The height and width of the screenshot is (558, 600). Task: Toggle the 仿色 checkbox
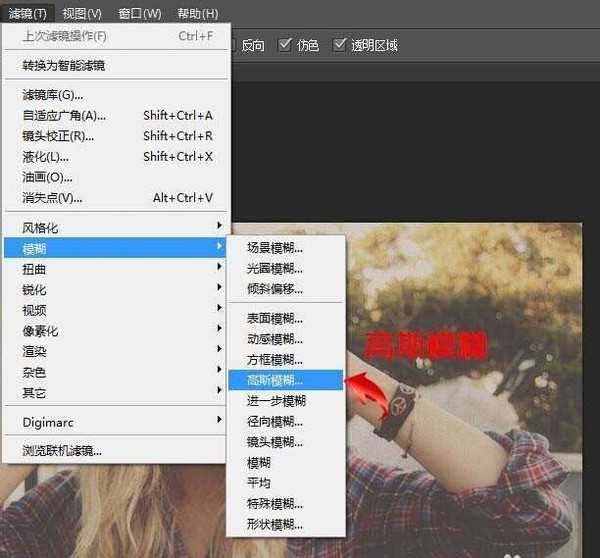click(x=286, y=45)
